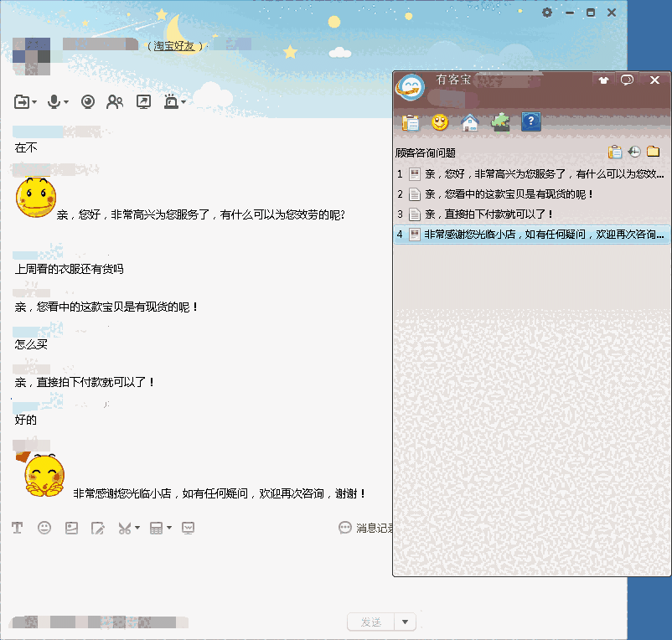Select reply 3 亲，直接拍下付款就可以了

tap(531, 214)
